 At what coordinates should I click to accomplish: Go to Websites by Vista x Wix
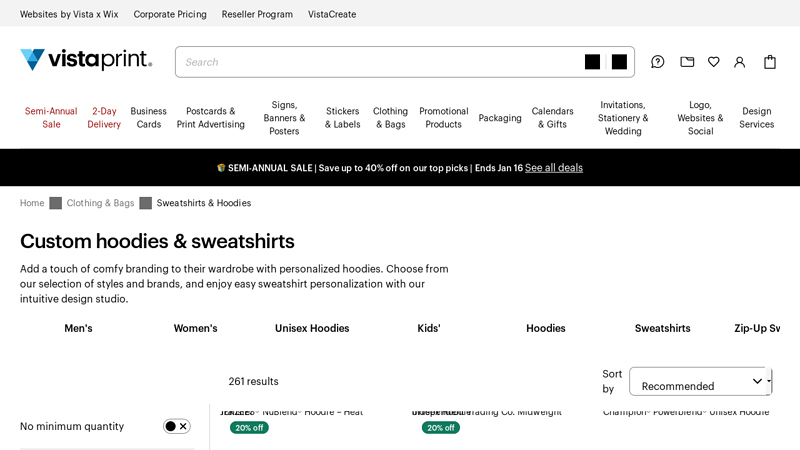click(x=69, y=14)
